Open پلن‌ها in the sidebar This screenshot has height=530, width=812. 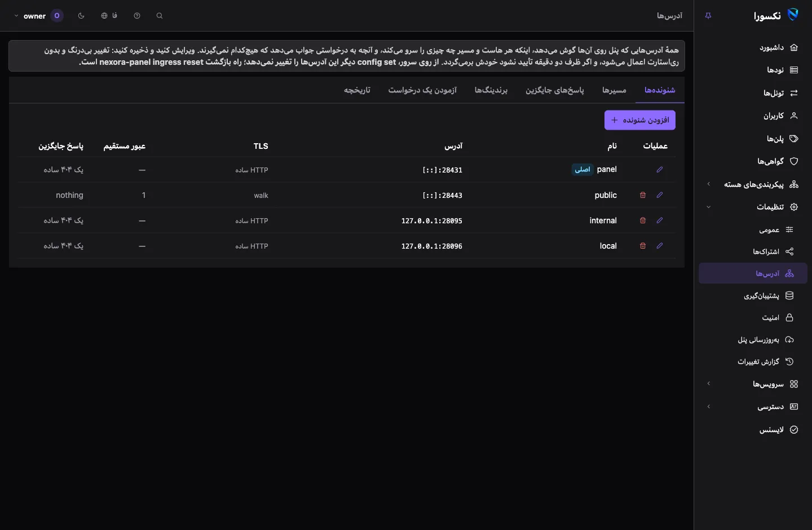point(753,139)
